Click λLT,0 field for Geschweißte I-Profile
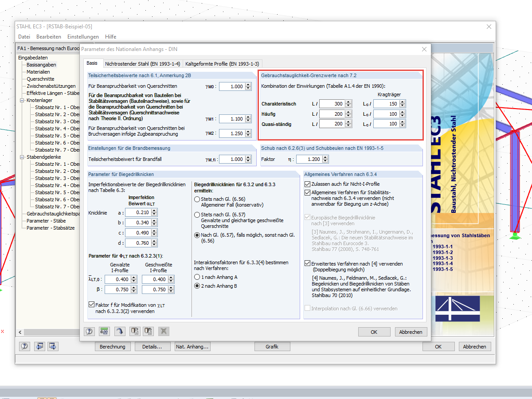 155,279
